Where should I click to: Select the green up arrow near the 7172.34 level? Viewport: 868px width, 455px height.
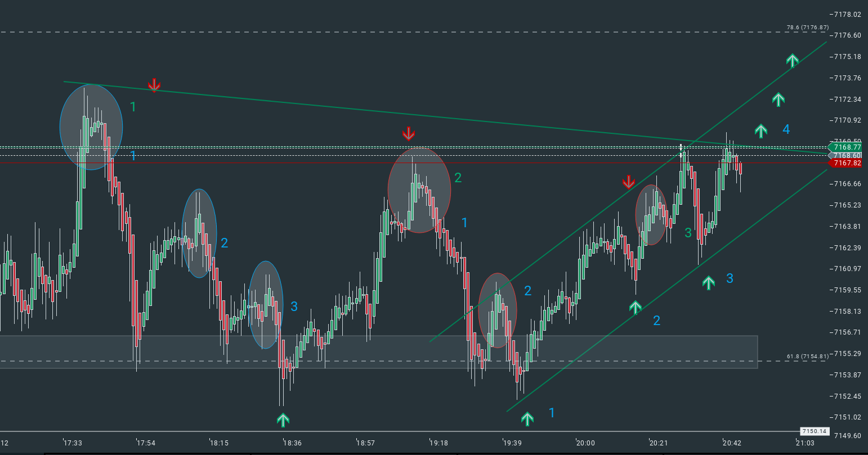click(778, 99)
